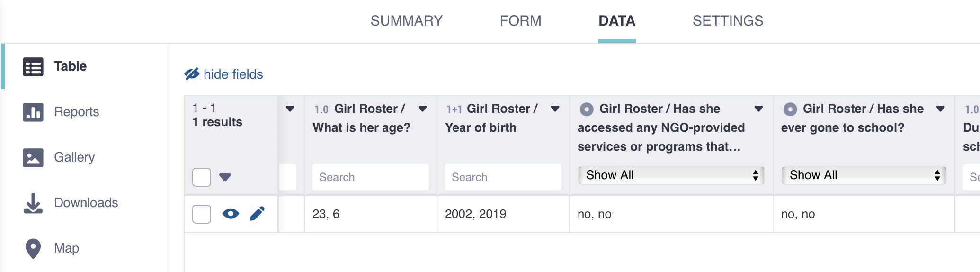The image size is (980, 272).
Task: Click the hide fields crossed-eye icon
Action: click(192, 74)
